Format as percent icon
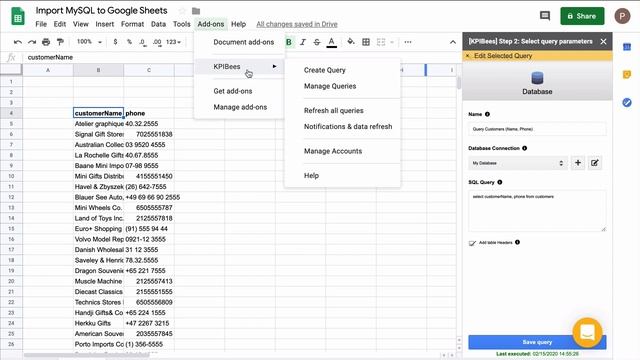 pyautogui.click(x=129, y=42)
